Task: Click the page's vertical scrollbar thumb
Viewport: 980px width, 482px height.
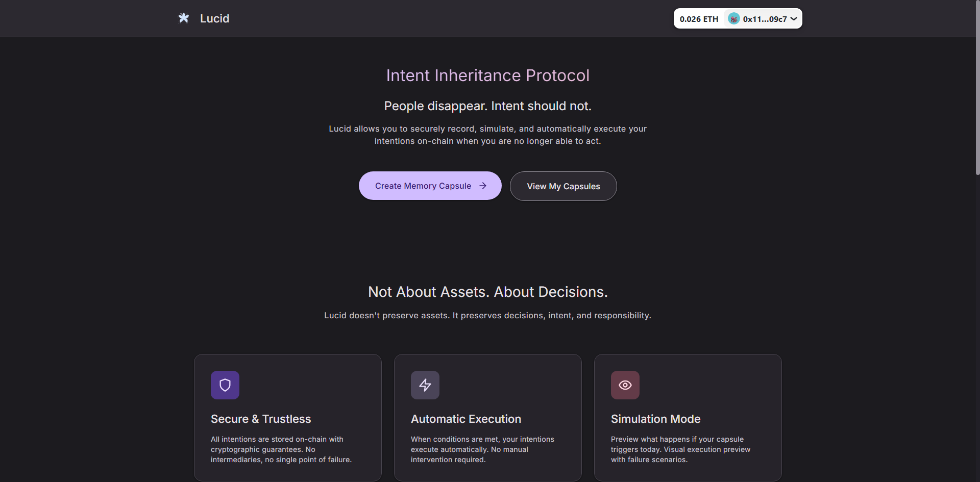Action: pyautogui.click(x=977, y=87)
